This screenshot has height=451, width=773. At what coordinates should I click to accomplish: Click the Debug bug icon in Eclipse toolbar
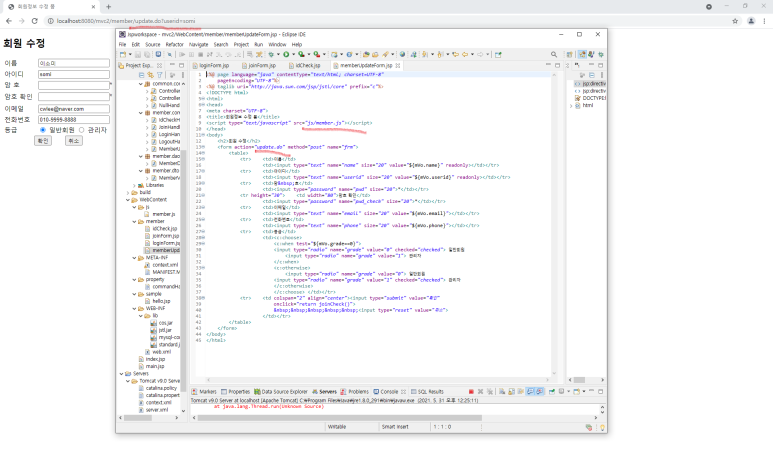pyautogui.click(x=271, y=55)
